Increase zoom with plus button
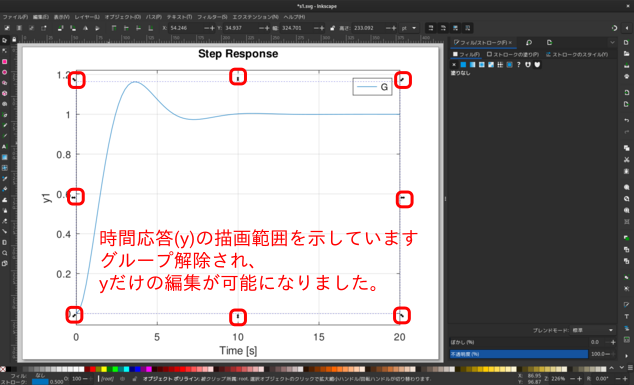 579,379
